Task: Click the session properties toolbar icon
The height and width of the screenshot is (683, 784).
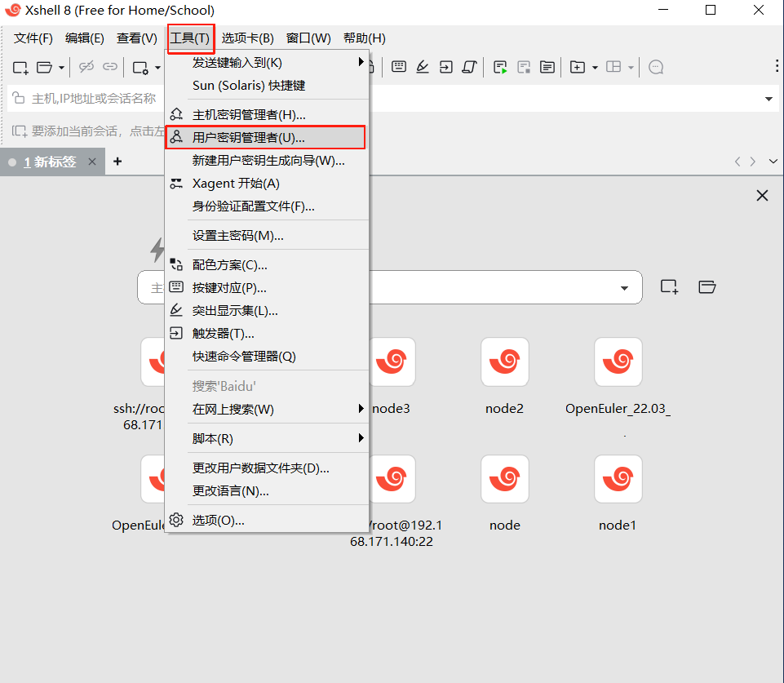Action: pyautogui.click(x=140, y=67)
